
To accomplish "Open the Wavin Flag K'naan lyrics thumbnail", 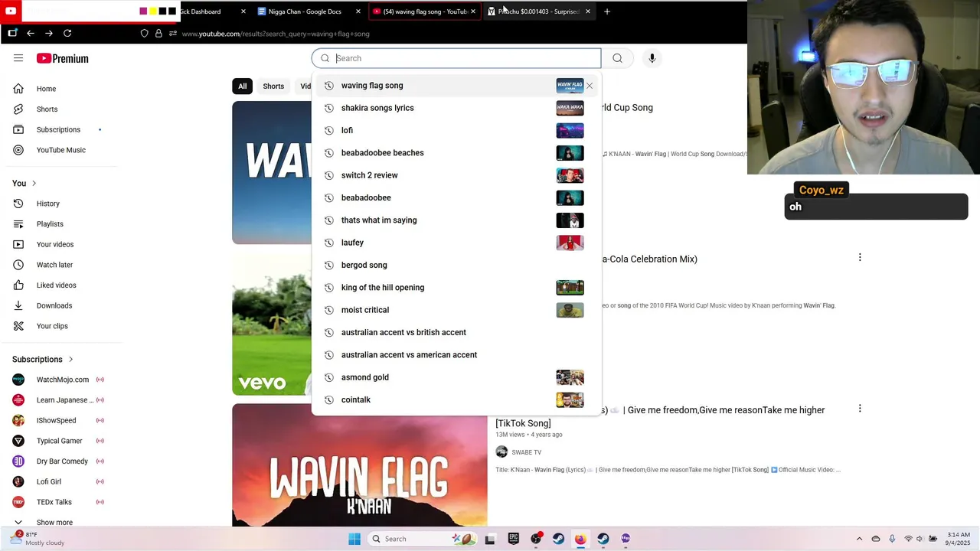I will (360, 465).
